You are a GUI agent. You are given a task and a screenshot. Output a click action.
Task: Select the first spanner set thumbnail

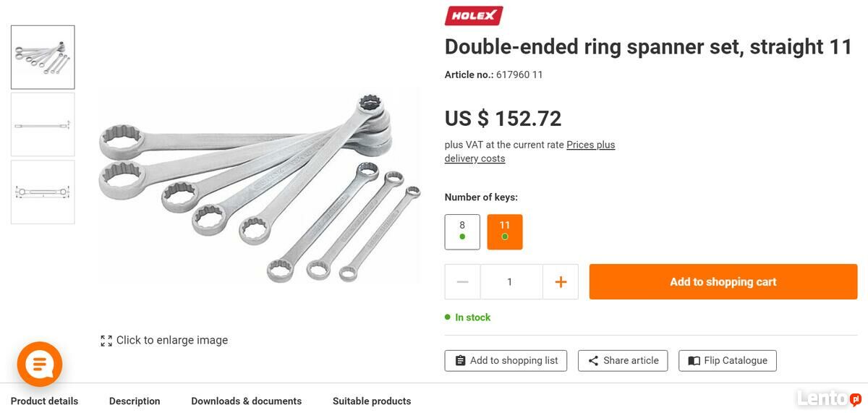(43, 57)
